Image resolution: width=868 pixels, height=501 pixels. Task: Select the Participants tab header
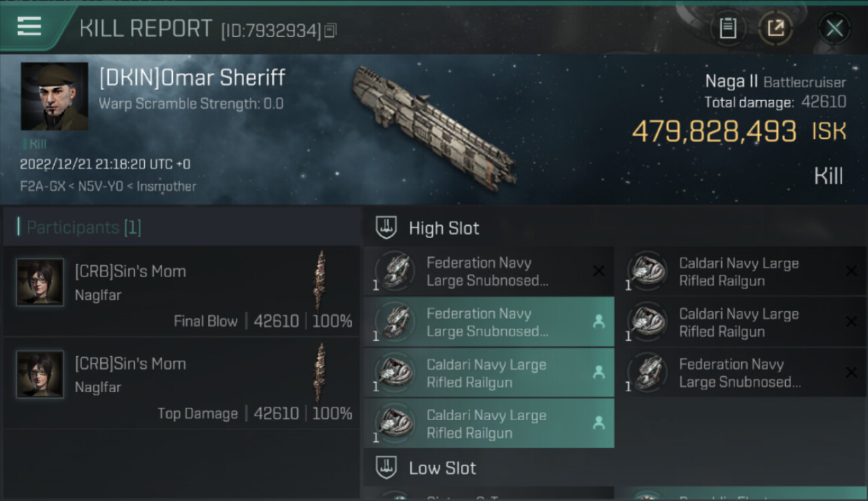tap(83, 228)
